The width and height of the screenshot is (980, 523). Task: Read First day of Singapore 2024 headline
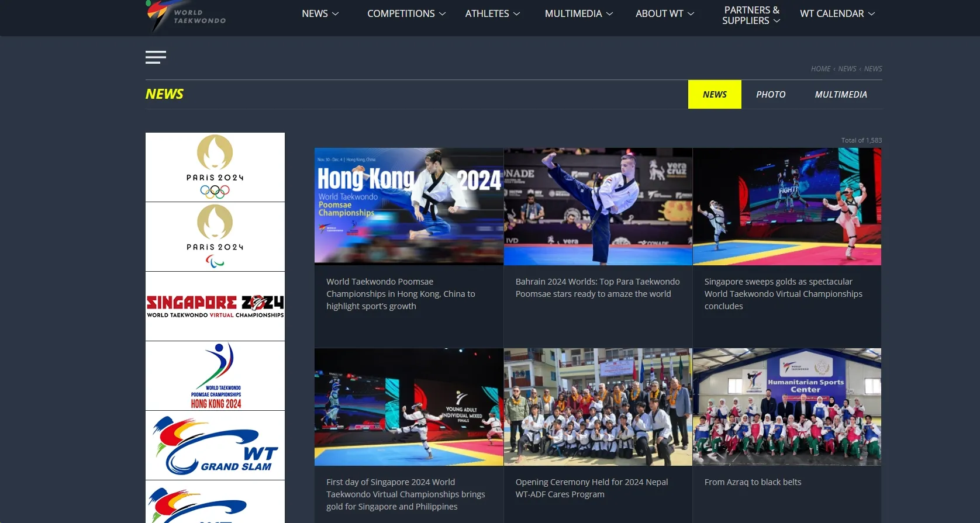click(406, 494)
